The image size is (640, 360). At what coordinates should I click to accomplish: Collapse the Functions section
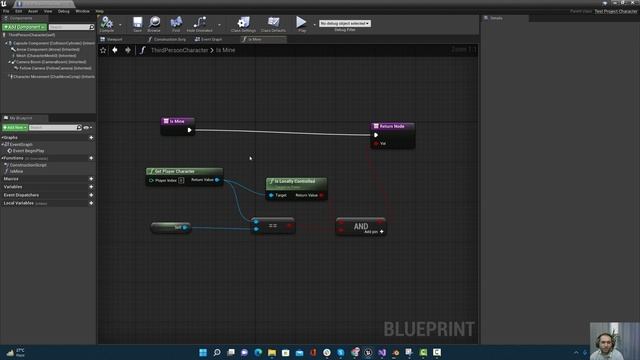(x=2, y=158)
